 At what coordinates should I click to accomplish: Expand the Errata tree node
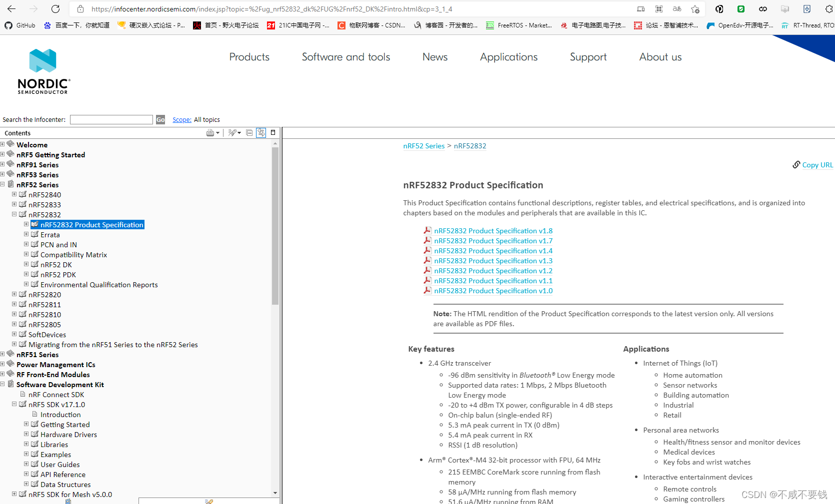(x=26, y=234)
